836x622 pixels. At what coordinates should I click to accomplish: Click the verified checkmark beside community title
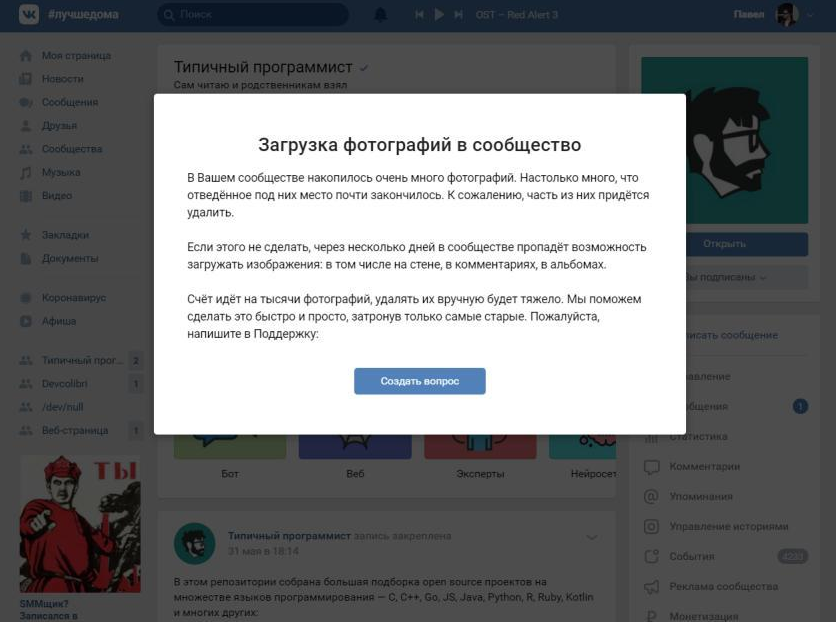click(364, 68)
